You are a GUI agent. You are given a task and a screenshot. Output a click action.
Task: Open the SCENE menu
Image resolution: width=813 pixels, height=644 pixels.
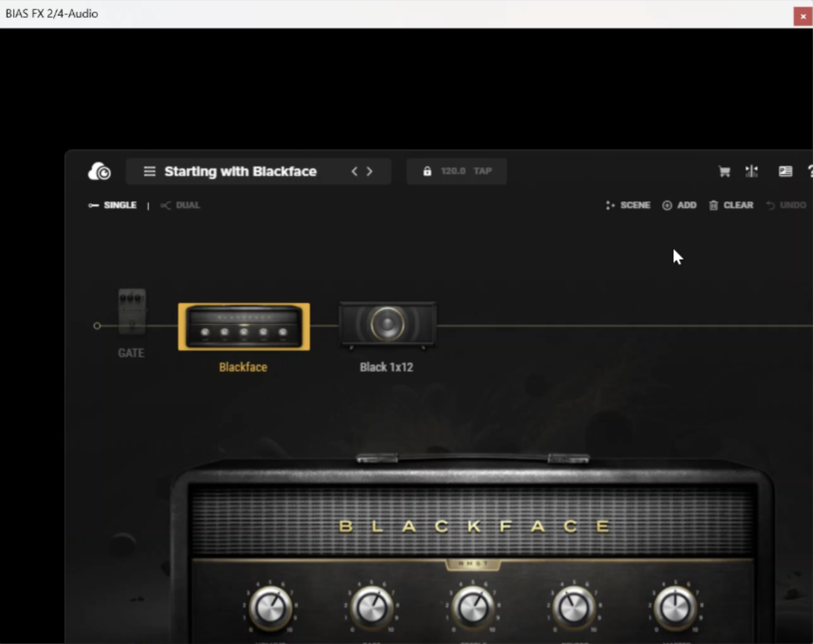(x=628, y=205)
